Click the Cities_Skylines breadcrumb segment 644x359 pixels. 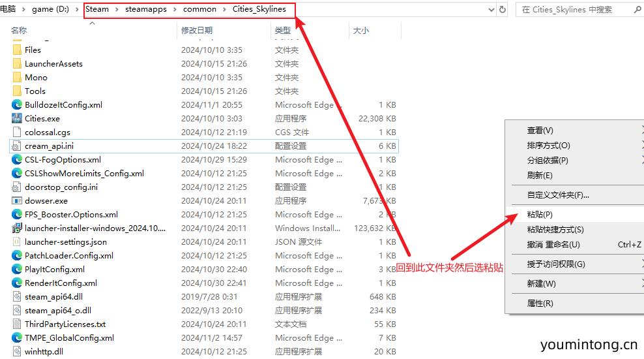pyautogui.click(x=259, y=9)
